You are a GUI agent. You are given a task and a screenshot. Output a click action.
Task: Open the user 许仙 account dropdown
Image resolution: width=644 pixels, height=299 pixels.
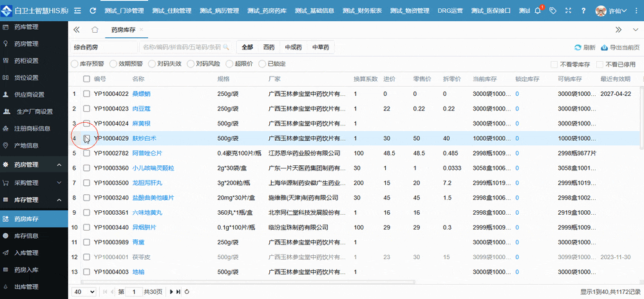point(618,11)
